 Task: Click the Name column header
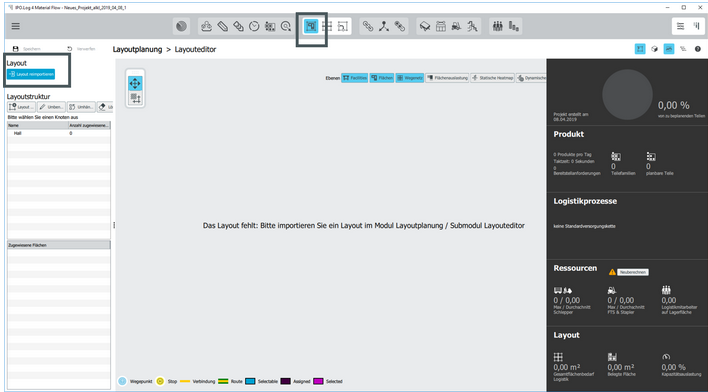click(x=37, y=125)
